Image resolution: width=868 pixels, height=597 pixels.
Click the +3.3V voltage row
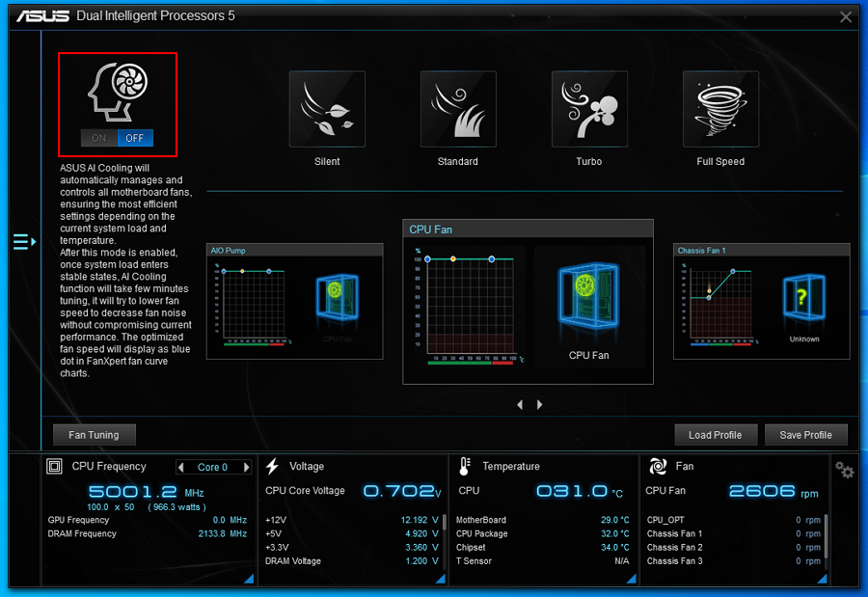point(351,547)
